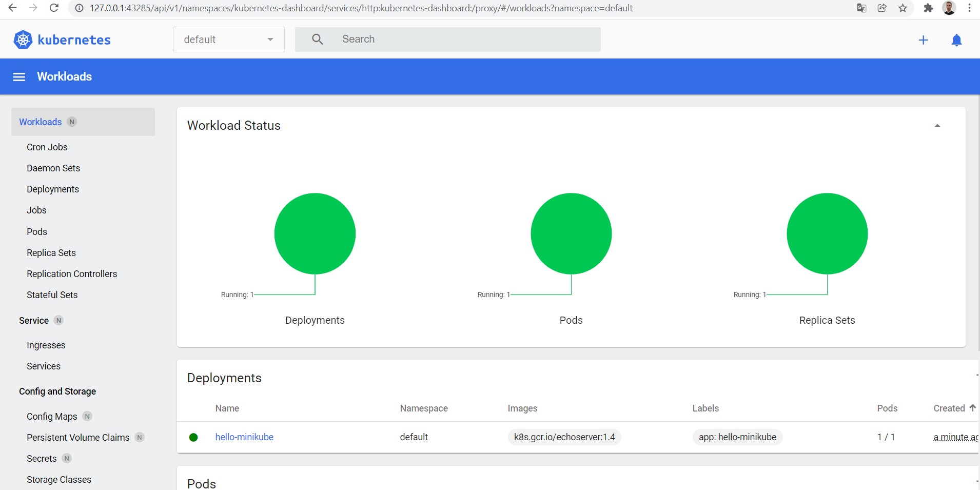This screenshot has height=490, width=980.
Task: Collapse the Workload Status card
Action: coord(937,126)
